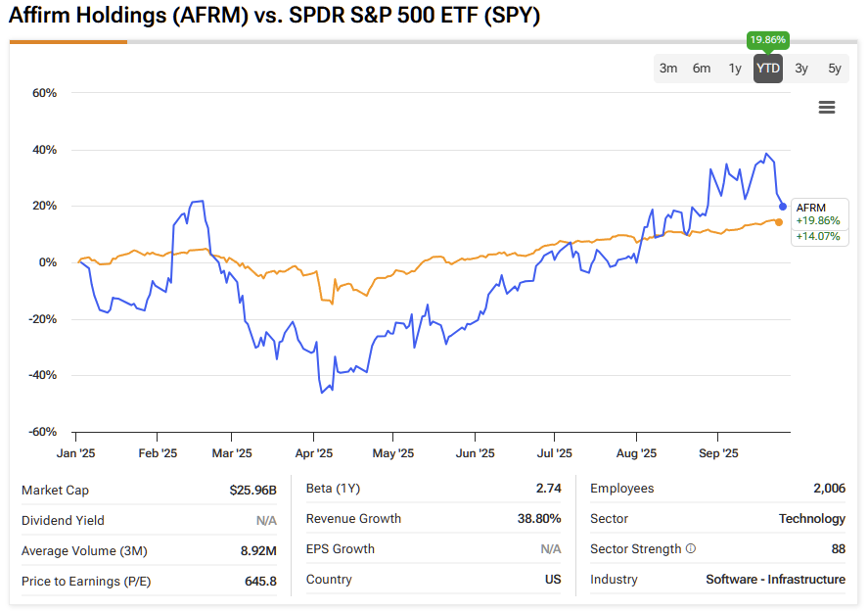868x611 pixels.
Task: Click the green 19.86% tooltip badge
Action: pos(768,40)
